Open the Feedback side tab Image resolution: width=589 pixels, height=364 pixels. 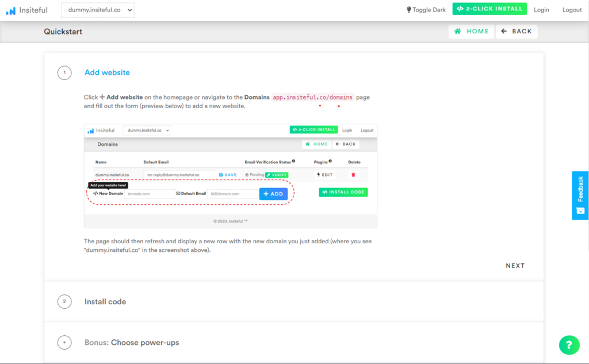click(580, 196)
